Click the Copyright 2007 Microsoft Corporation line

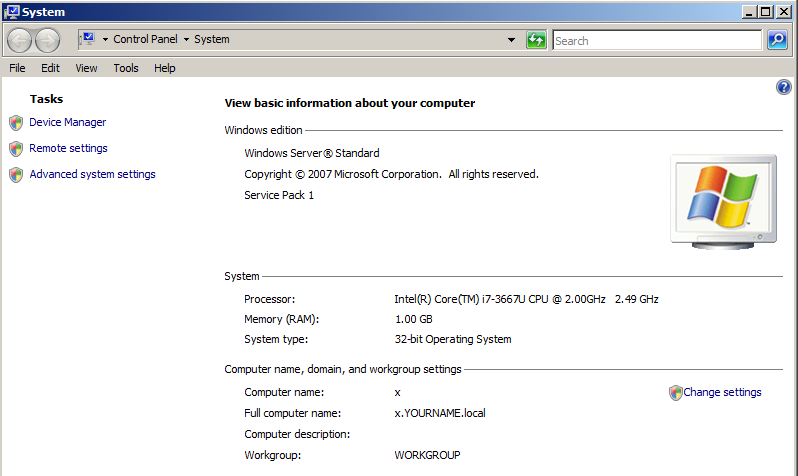[x=391, y=174]
